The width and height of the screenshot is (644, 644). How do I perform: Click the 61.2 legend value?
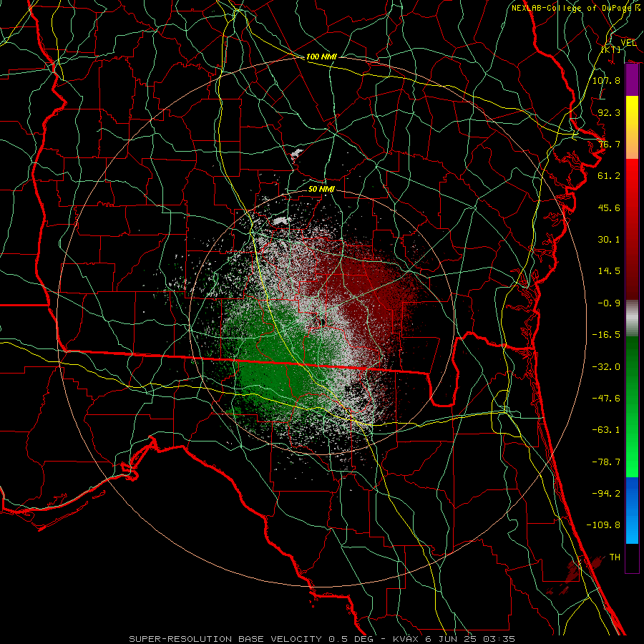(x=609, y=176)
